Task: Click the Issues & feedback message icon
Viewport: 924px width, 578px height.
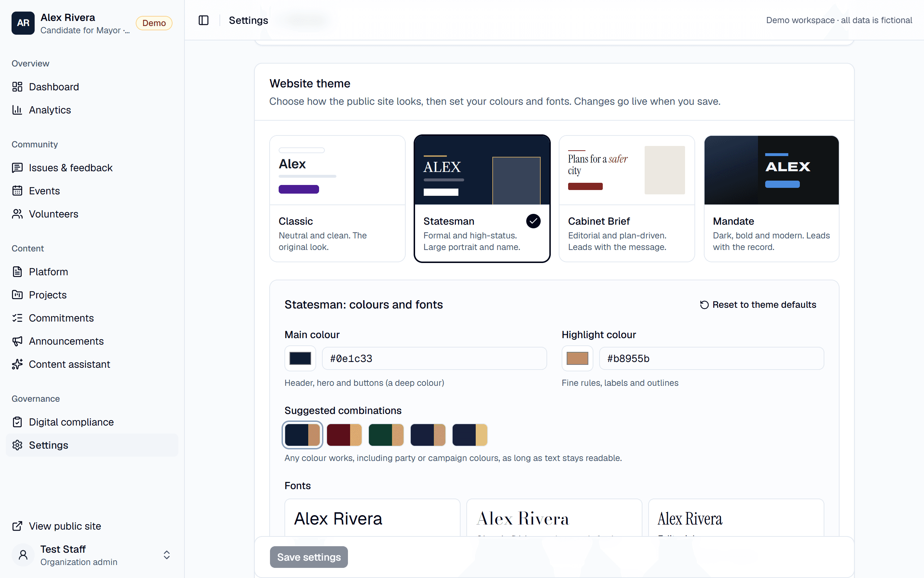Action: click(x=17, y=168)
